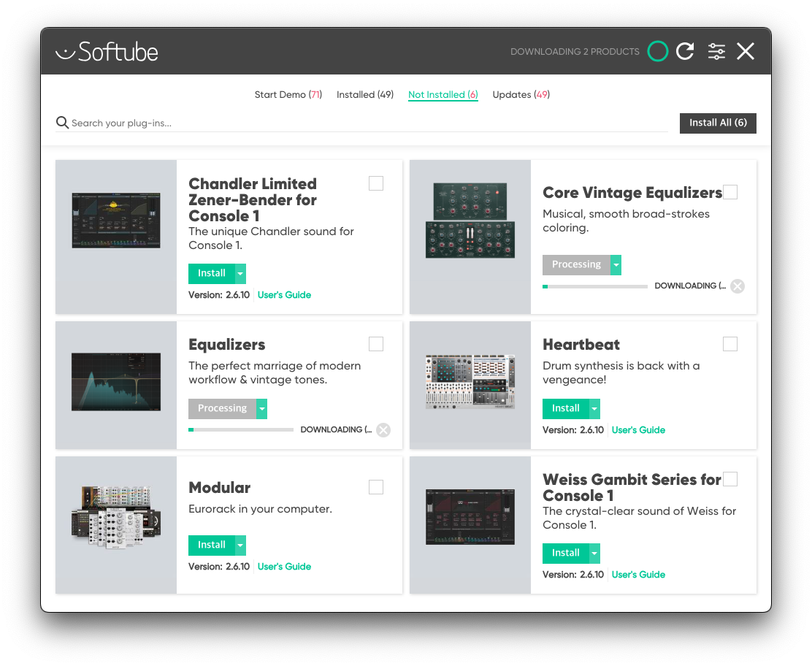Check the Core Vintage Equalizers checkbox
This screenshot has height=666, width=812.
tap(730, 192)
